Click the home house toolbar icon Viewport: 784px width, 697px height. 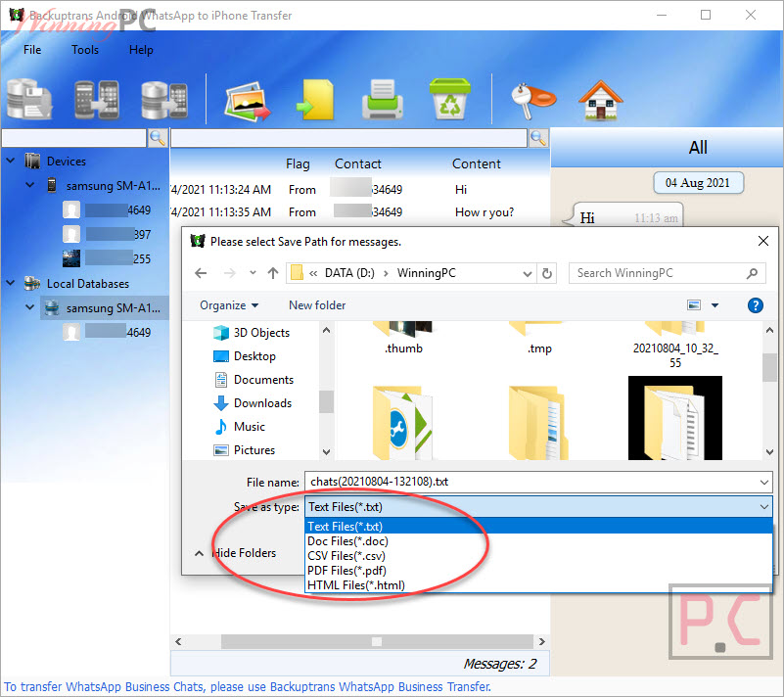coord(601,100)
